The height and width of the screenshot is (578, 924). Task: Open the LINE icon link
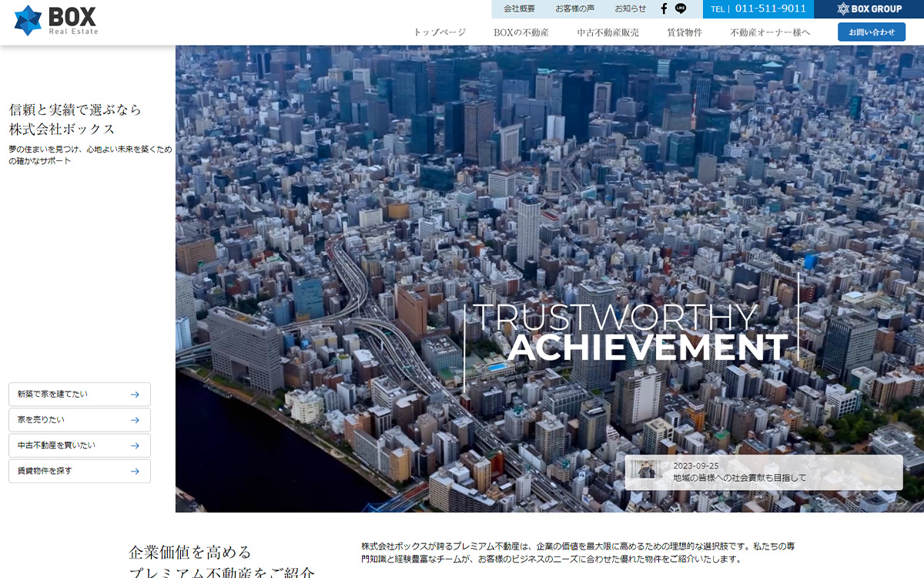(x=681, y=8)
